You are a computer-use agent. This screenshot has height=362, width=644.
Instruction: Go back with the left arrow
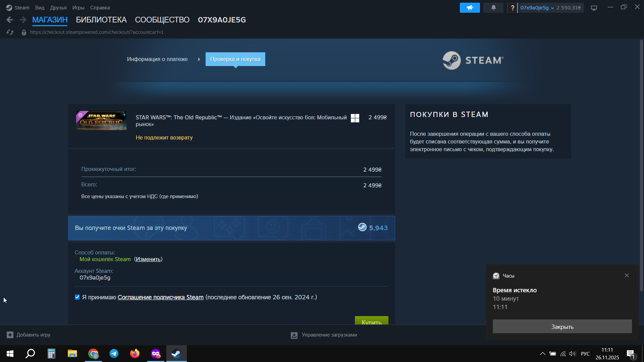pos(10,20)
